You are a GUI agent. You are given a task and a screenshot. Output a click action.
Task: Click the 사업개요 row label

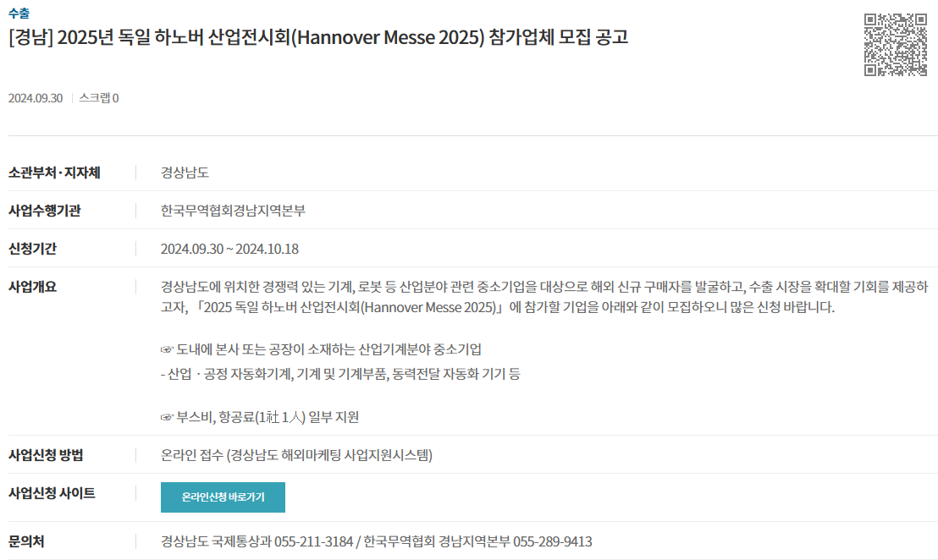click(32, 287)
